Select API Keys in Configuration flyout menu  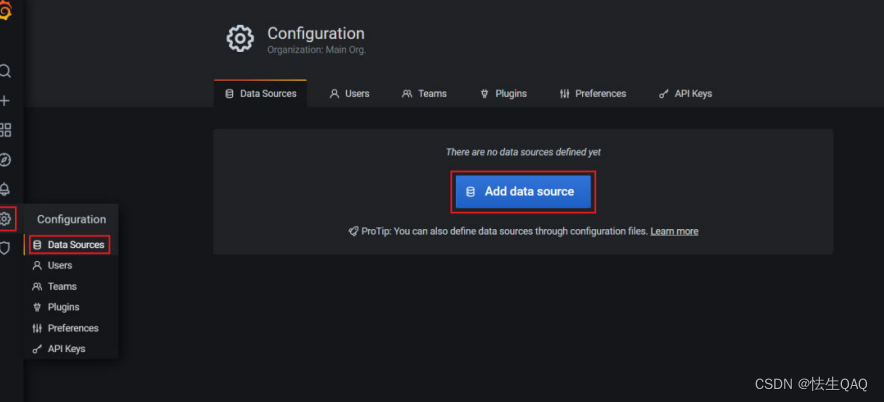[x=70, y=349]
